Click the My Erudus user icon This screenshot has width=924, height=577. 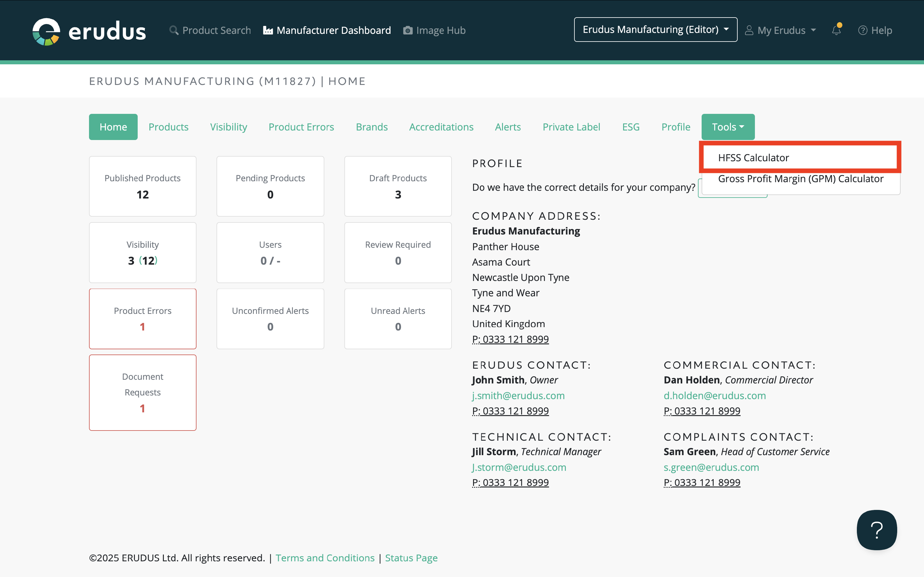(749, 30)
